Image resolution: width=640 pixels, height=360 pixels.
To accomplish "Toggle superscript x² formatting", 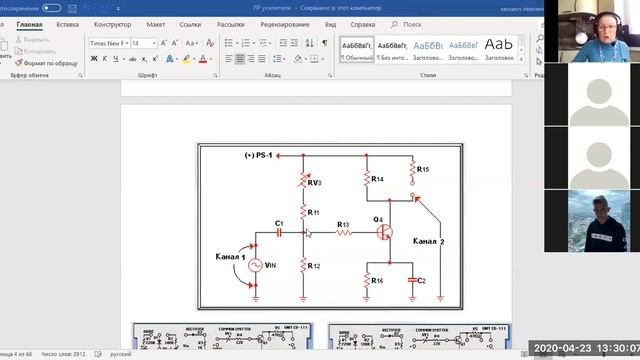I will point(155,59).
